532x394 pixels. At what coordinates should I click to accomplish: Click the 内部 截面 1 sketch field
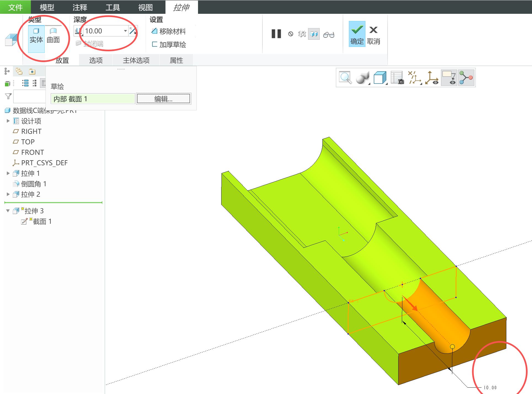pos(93,99)
